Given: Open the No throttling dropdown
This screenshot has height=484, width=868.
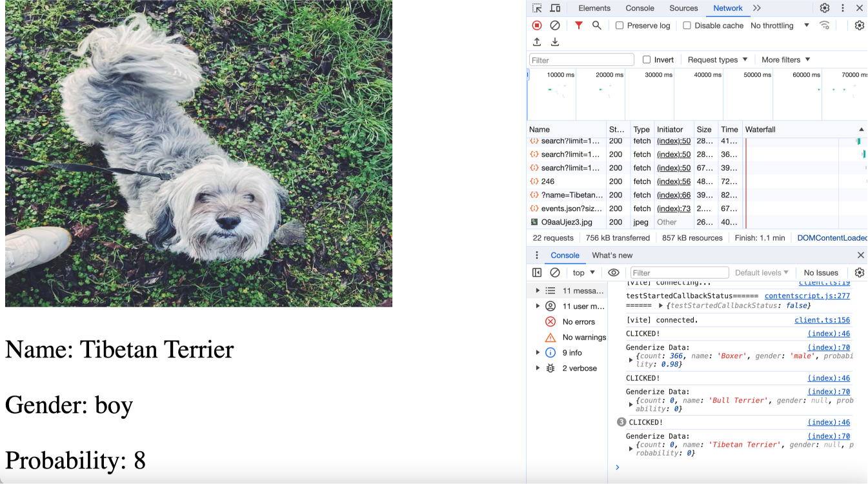Looking at the screenshot, I should [780, 26].
